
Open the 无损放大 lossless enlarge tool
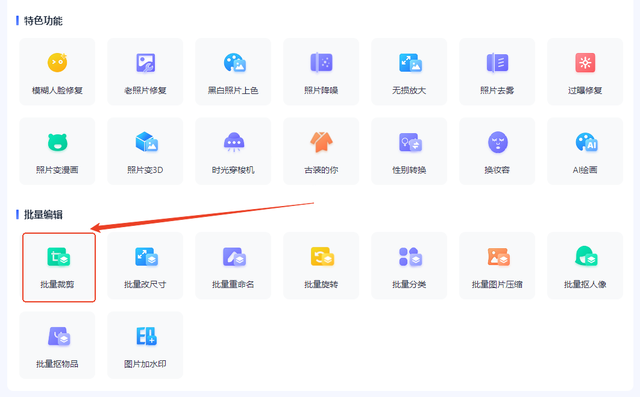click(x=409, y=72)
